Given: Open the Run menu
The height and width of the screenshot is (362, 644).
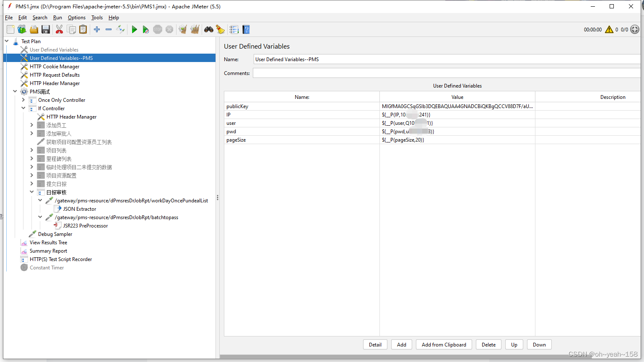Looking at the screenshot, I should pyautogui.click(x=57, y=18).
